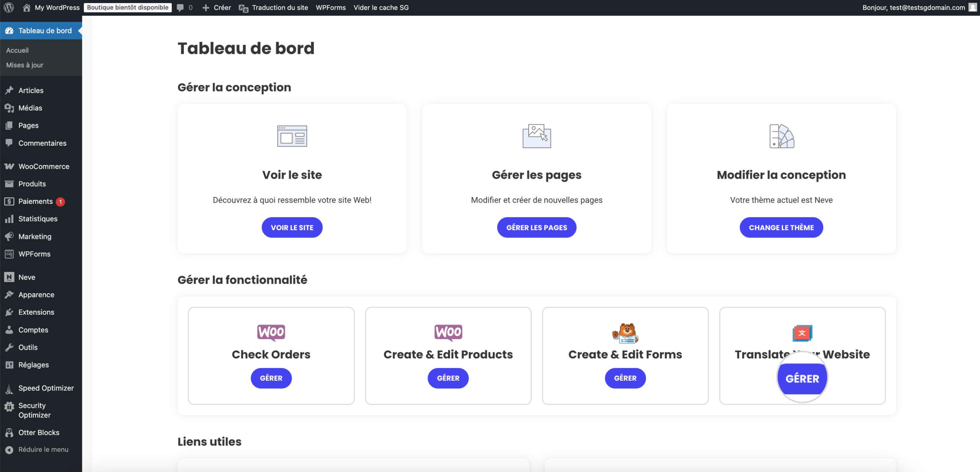Click the WPForms bear mascot icon
This screenshot has width=980, height=472.
[625, 333]
